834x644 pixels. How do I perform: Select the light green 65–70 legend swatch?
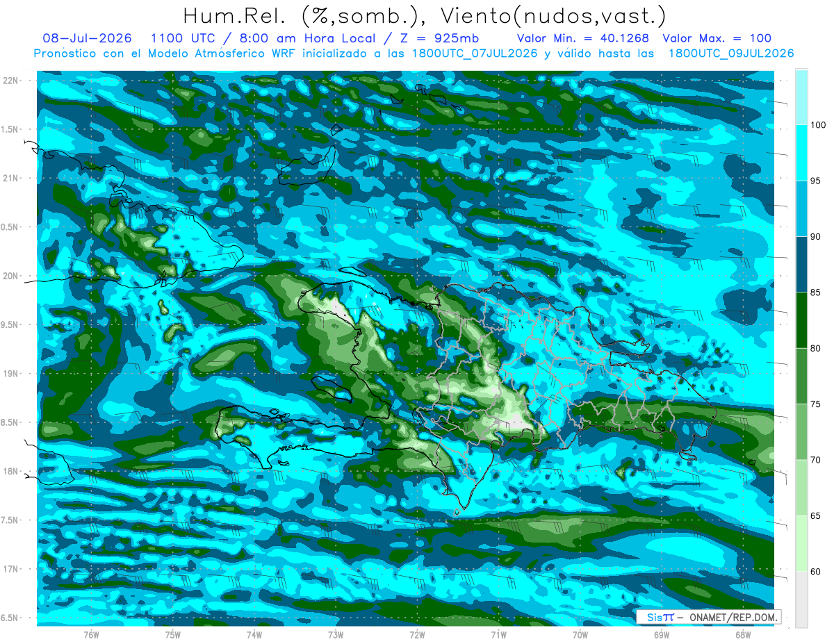point(801,488)
